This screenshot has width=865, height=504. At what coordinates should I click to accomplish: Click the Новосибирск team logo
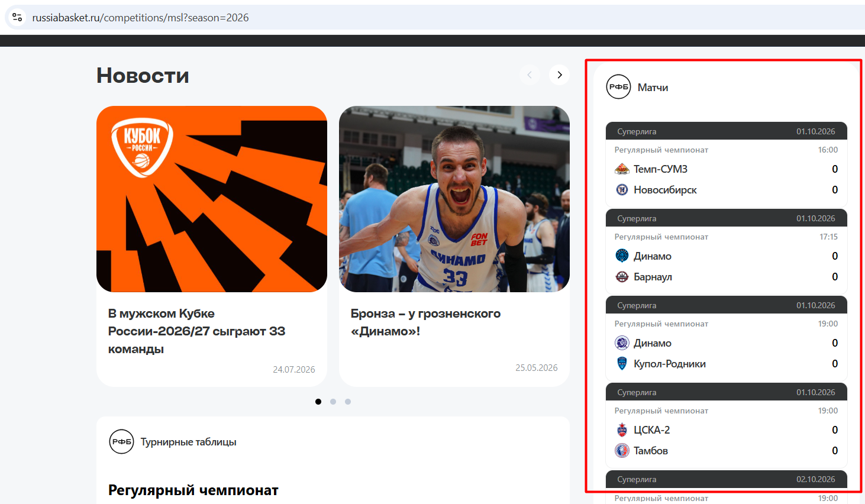pos(622,190)
